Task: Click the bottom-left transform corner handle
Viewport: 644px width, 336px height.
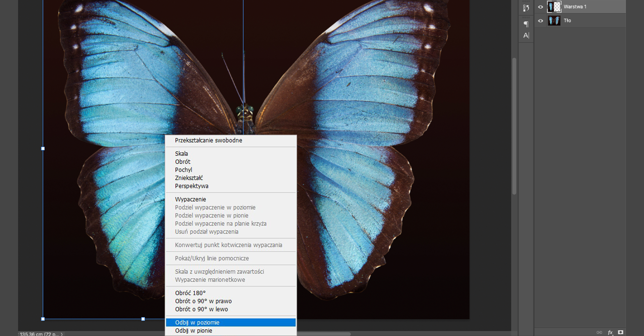Action: (43, 319)
